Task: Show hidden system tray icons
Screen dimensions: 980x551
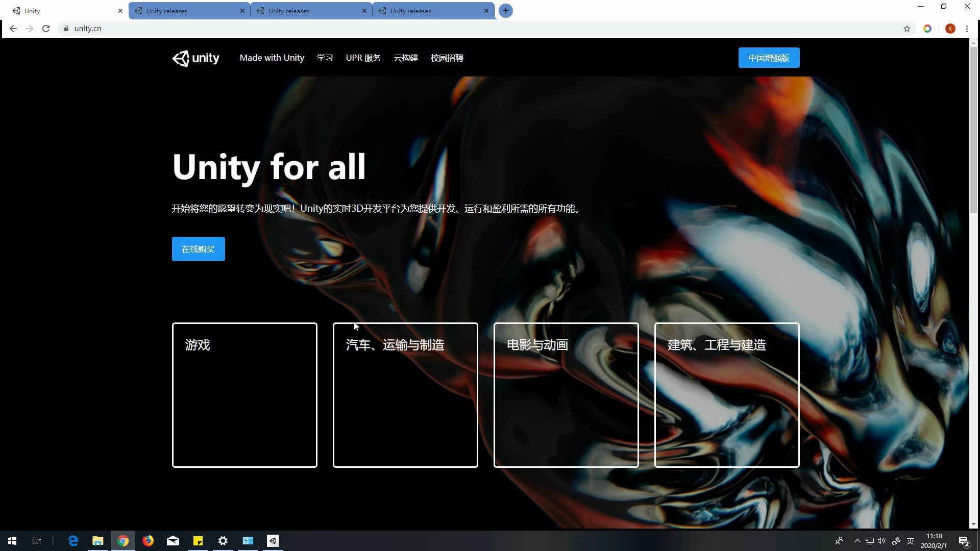Action: (x=857, y=541)
